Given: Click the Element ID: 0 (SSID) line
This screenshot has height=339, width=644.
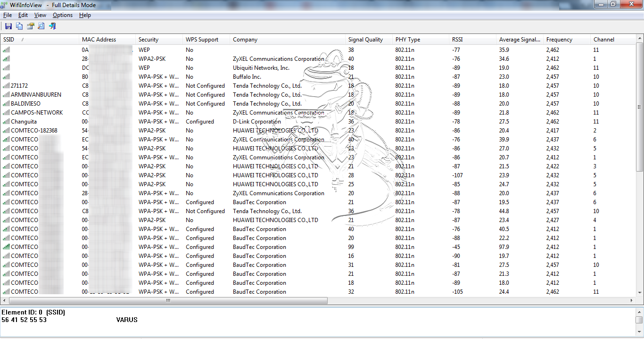Looking at the screenshot, I should (33, 312).
